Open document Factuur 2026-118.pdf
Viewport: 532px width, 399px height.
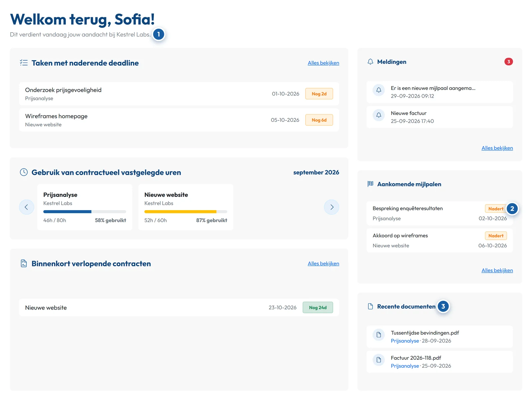click(x=416, y=358)
